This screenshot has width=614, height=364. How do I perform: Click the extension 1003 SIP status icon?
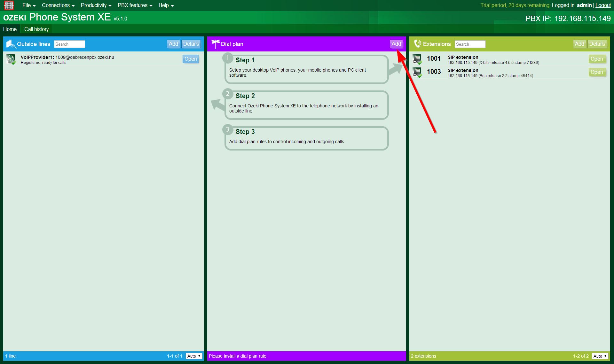pyautogui.click(x=418, y=72)
